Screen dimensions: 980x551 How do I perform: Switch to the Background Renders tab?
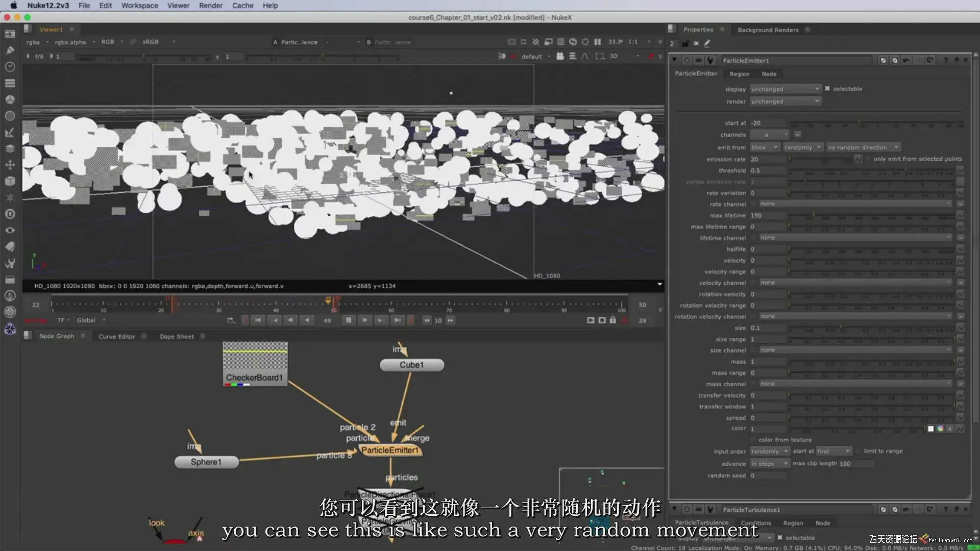pos(768,30)
